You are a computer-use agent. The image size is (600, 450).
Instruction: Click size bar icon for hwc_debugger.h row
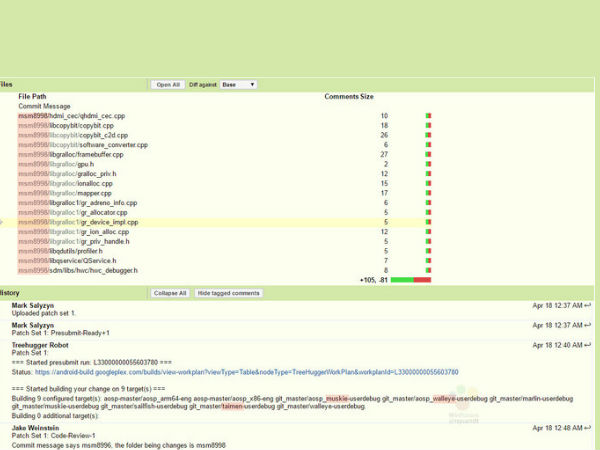[428, 270]
